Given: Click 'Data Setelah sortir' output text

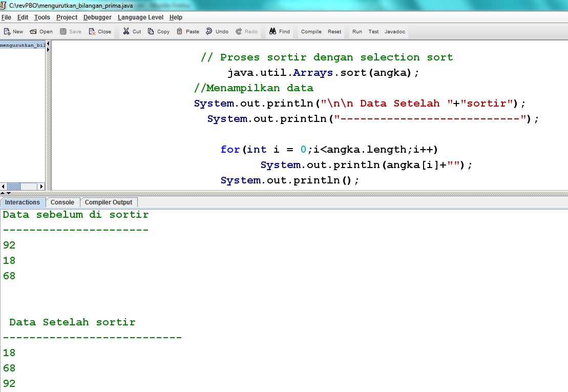Looking at the screenshot, I should click(72, 322).
